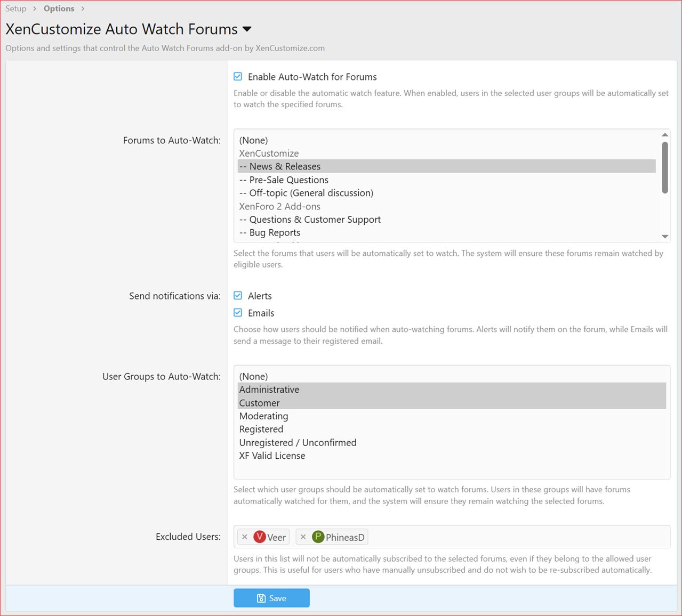Select (None) in Forums to Auto-Watch list
The height and width of the screenshot is (616, 682).
pos(447,140)
